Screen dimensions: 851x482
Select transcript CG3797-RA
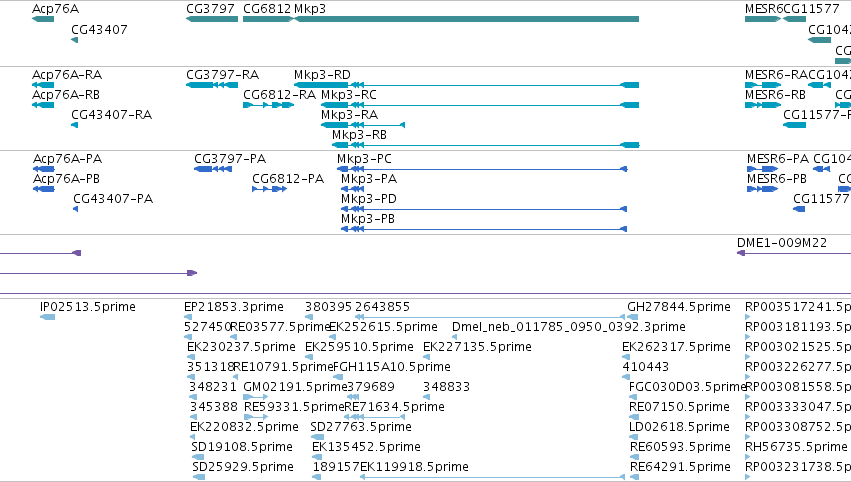(212, 85)
